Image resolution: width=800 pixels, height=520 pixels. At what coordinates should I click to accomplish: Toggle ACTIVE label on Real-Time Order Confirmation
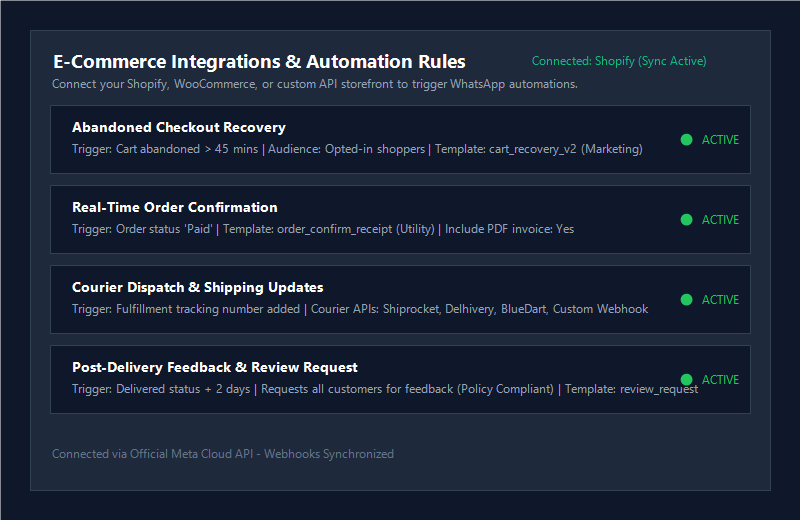pos(720,220)
